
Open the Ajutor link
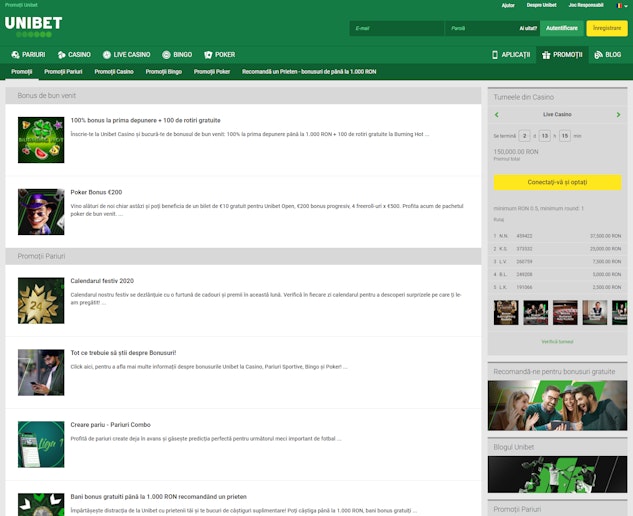pyautogui.click(x=508, y=5)
